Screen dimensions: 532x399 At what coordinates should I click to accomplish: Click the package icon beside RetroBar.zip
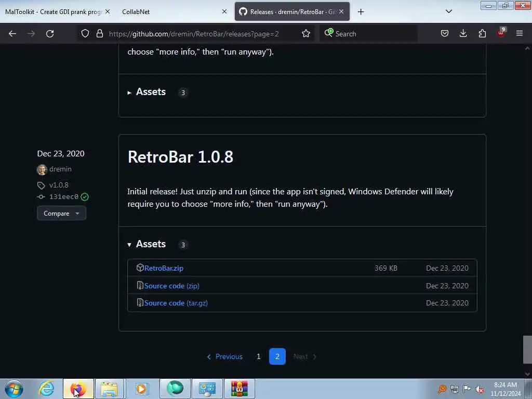(140, 268)
